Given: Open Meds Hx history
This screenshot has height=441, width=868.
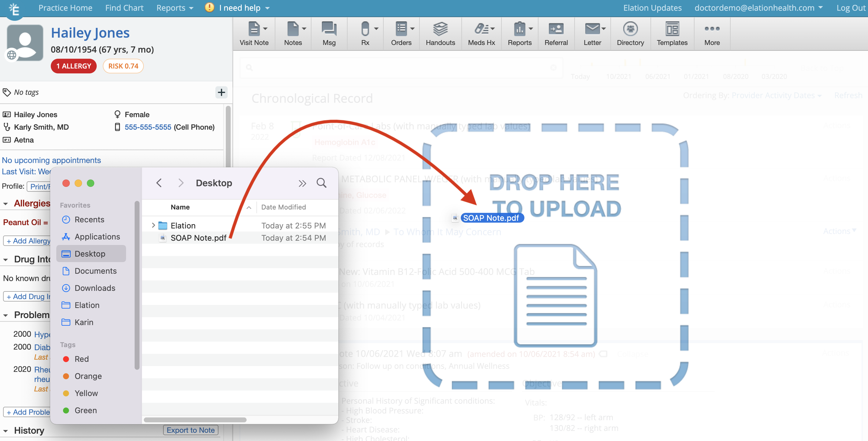Looking at the screenshot, I should coord(481,33).
